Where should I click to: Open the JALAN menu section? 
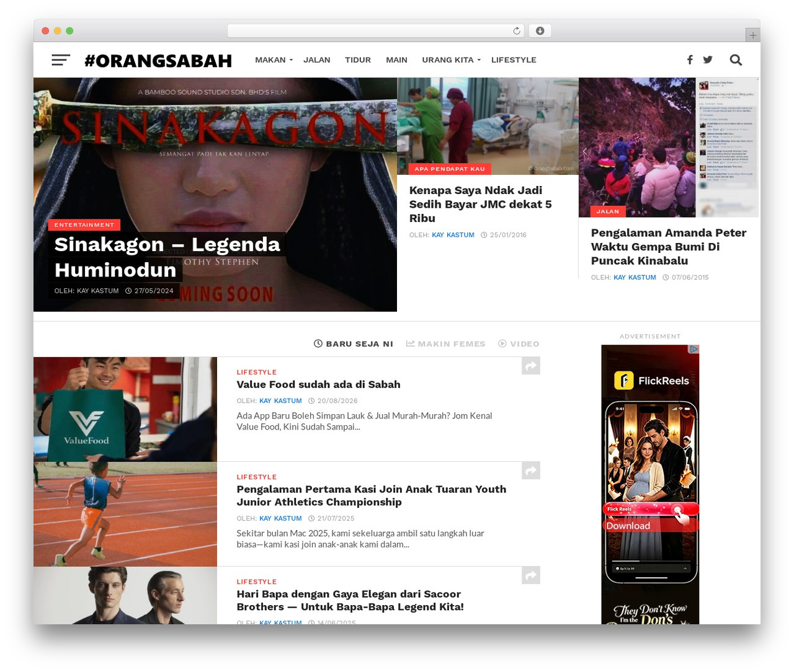pyautogui.click(x=317, y=60)
